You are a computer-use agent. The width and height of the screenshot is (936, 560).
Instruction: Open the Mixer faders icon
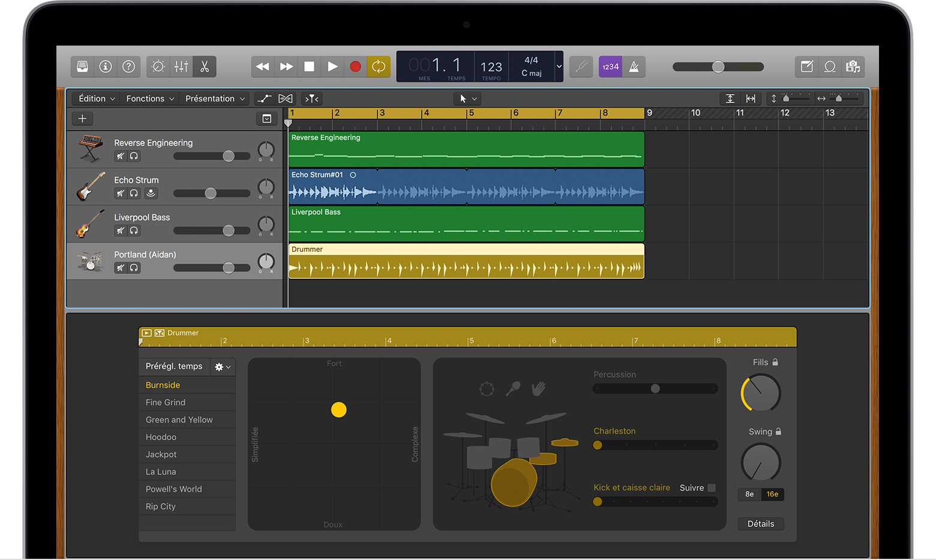point(181,67)
